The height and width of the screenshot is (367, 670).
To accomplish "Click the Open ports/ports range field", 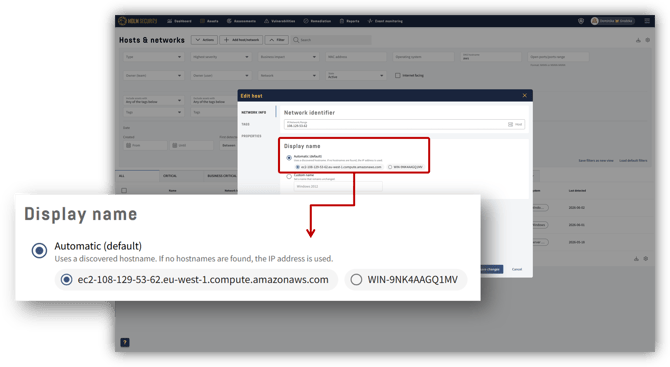I will pyautogui.click(x=558, y=57).
